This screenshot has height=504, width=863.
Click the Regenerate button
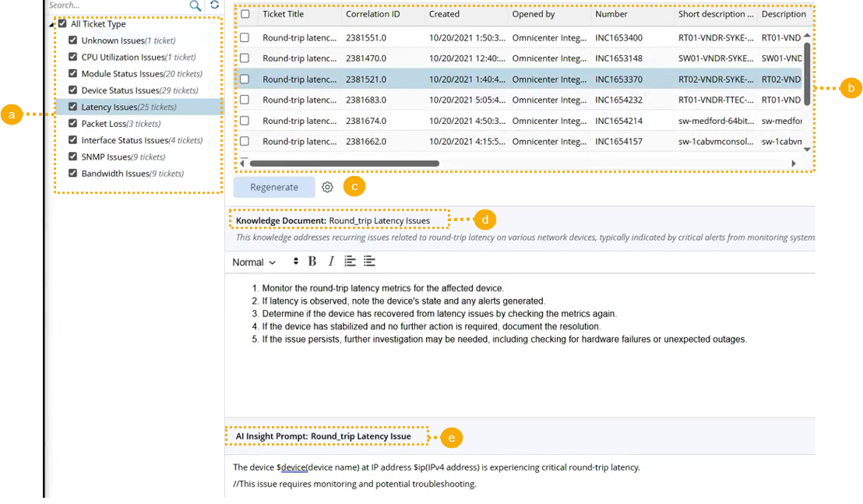coord(274,187)
